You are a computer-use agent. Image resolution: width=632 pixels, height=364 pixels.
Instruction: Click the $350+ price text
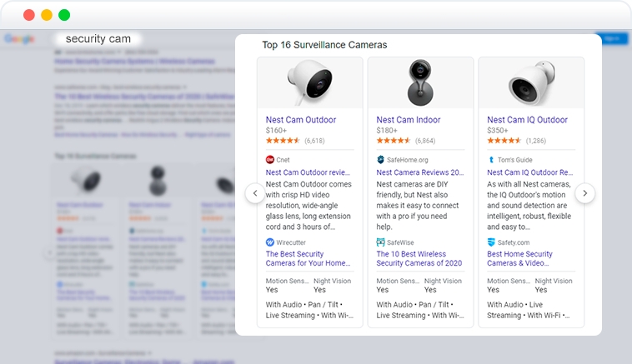(x=498, y=131)
